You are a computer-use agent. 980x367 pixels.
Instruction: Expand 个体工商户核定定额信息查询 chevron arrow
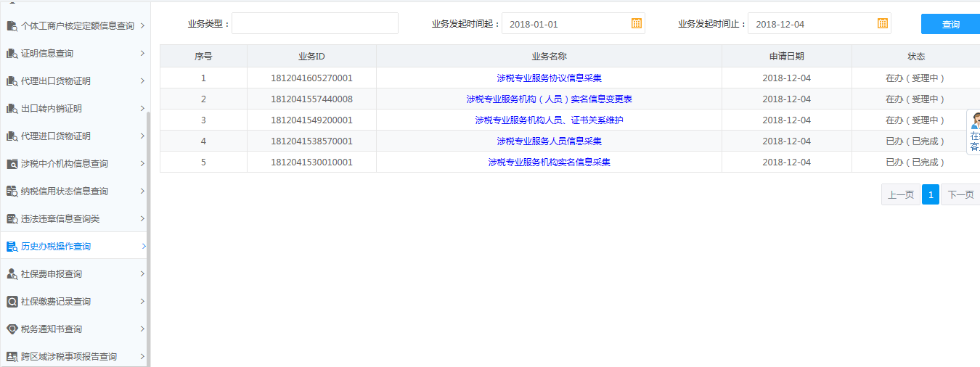(x=142, y=26)
